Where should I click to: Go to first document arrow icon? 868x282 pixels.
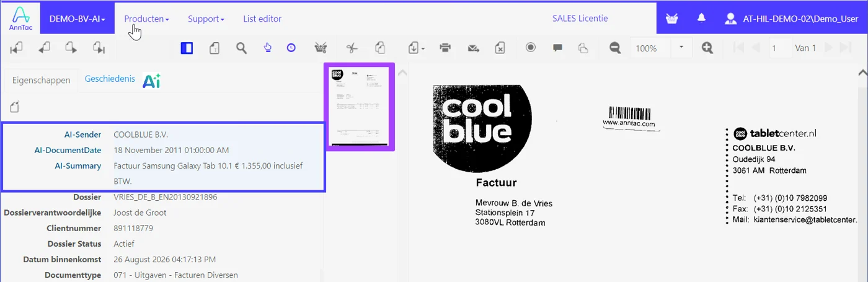(x=16, y=48)
